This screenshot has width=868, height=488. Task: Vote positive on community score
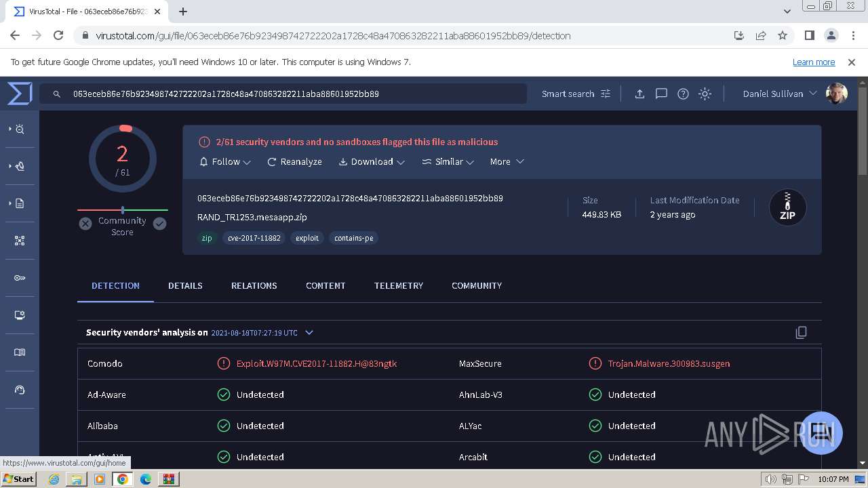click(159, 224)
